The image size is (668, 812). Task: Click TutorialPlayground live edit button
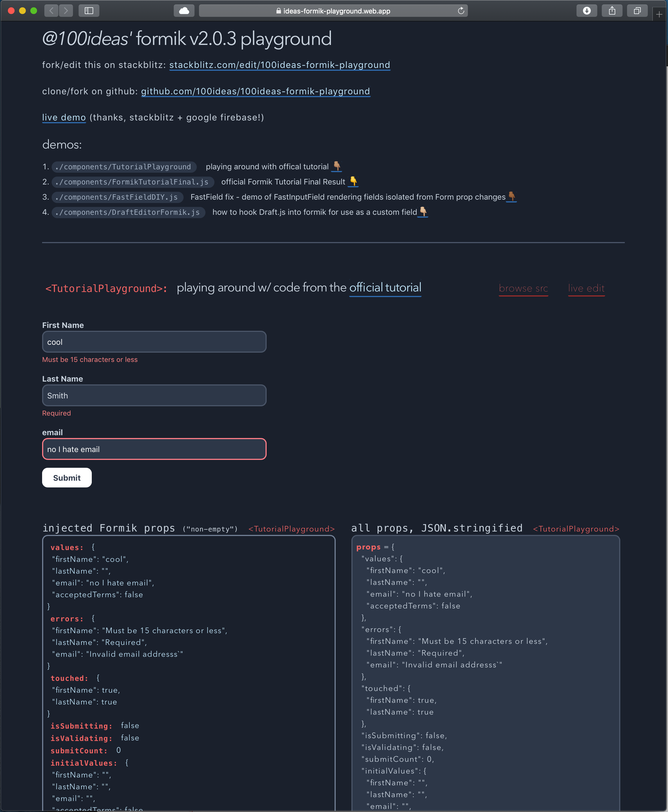585,288
